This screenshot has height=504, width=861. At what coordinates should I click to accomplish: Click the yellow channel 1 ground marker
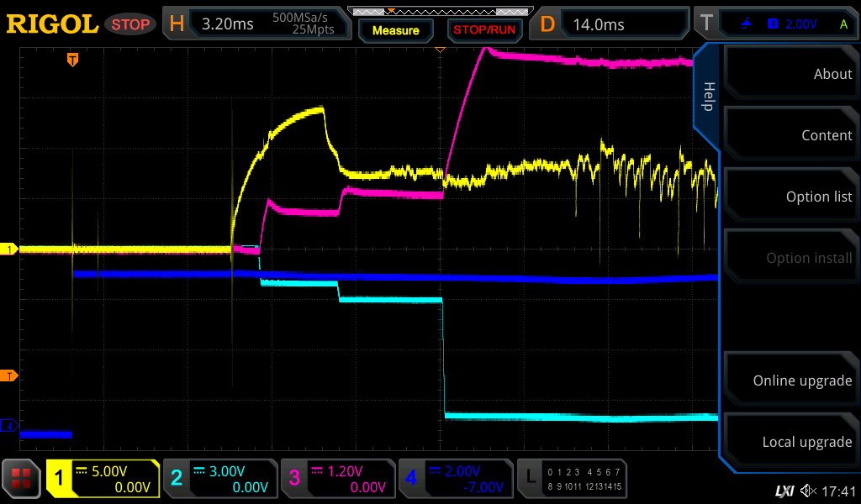10,249
